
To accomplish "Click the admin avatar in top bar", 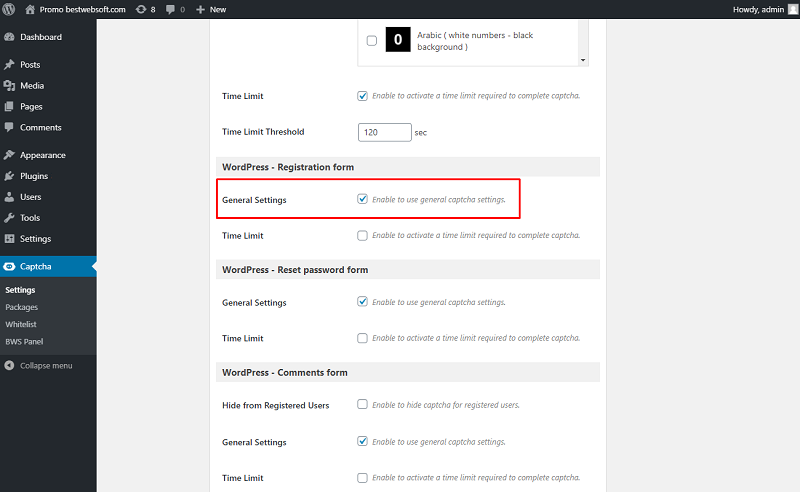I will coord(793,9).
